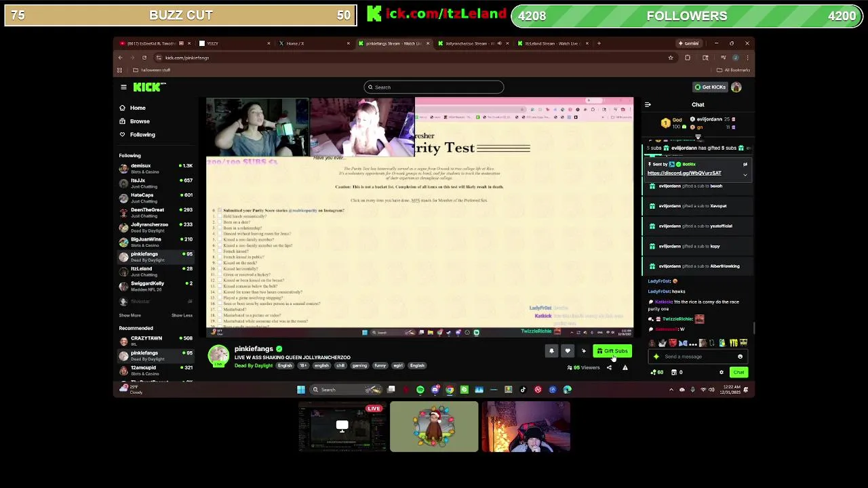Expand the pinned message chevron
This screenshot has height=488, width=868.
[745, 175]
